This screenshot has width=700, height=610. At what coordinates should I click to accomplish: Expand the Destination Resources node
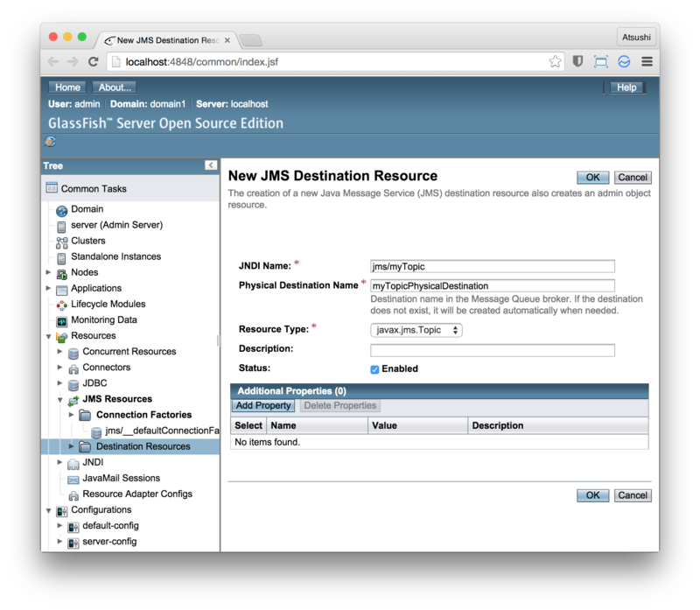(72, 446)
